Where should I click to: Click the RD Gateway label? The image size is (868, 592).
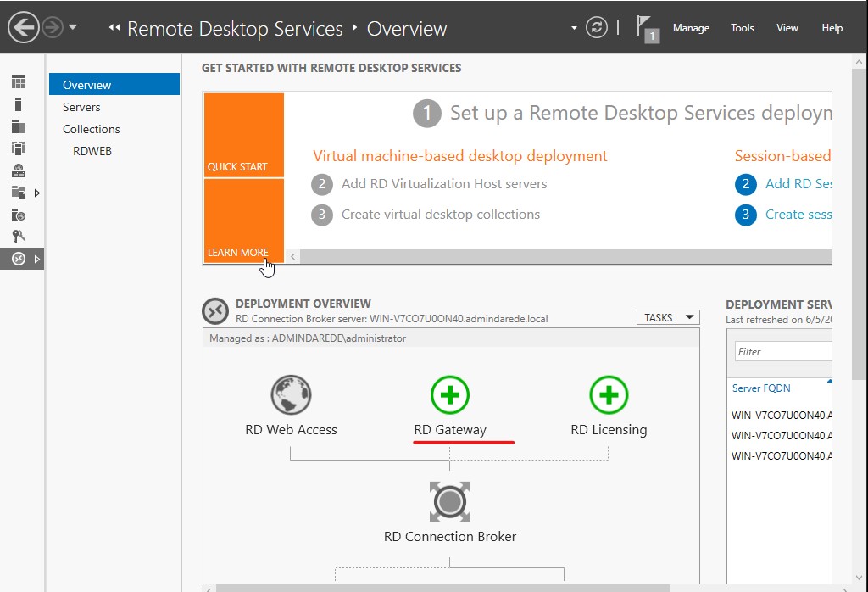click(x=450, y=430)
